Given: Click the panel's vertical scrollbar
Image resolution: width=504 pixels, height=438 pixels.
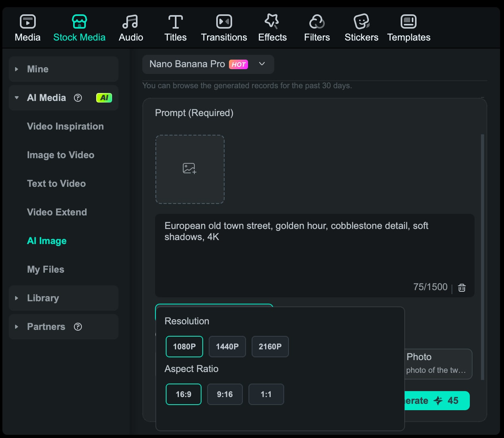Looking at the screenshot, I should coord(483,257).
